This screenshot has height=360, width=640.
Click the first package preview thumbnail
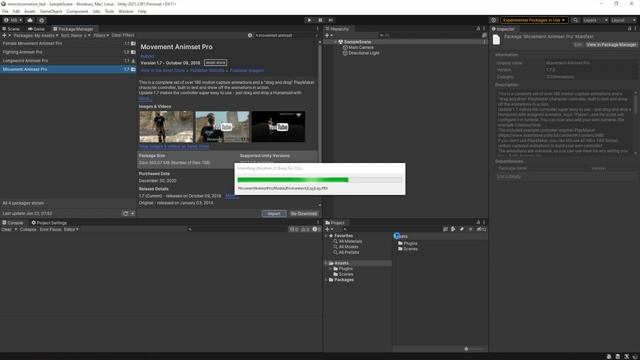[x=166, y=127]
